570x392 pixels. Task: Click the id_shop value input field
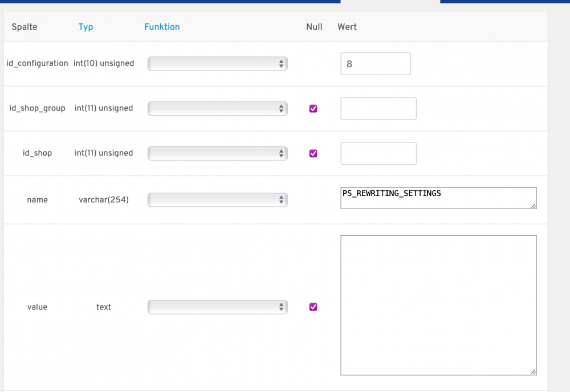(378, 153)
